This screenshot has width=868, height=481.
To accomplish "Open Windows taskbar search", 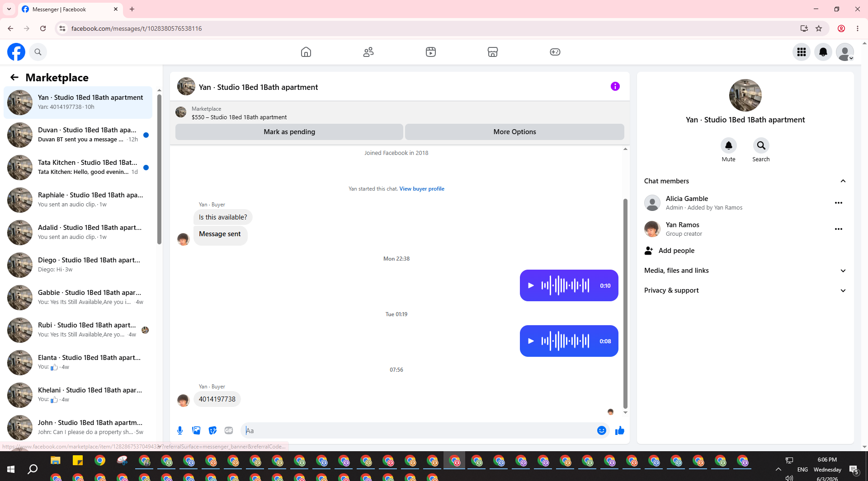I will (33, 469).
